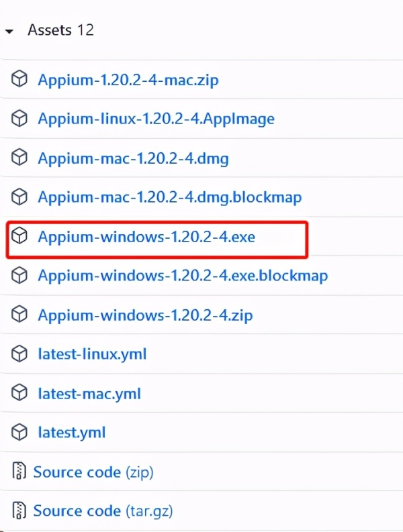This screenshot has width=403, height=532.
Task: Open the latest.yml file link
Action: 72,433
